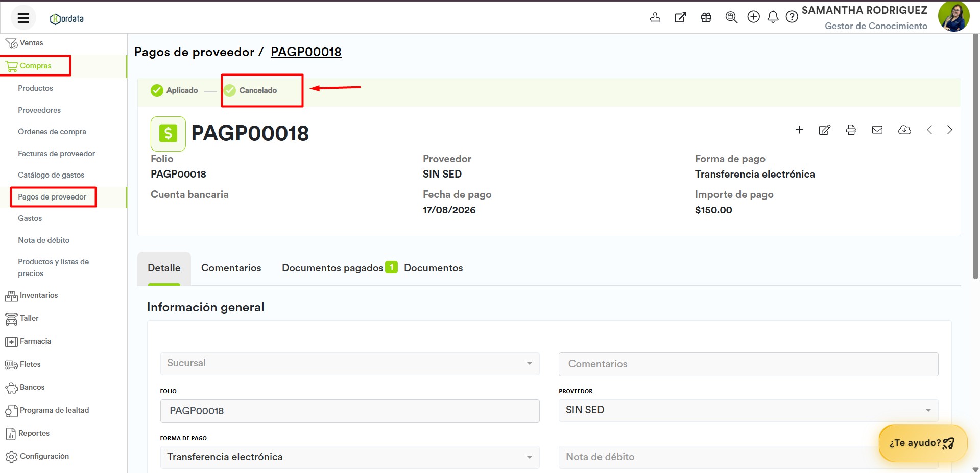980x473 pixels.
Task: Click Samantha Rodriguez's profile avatar
Action: click(953, 16)
